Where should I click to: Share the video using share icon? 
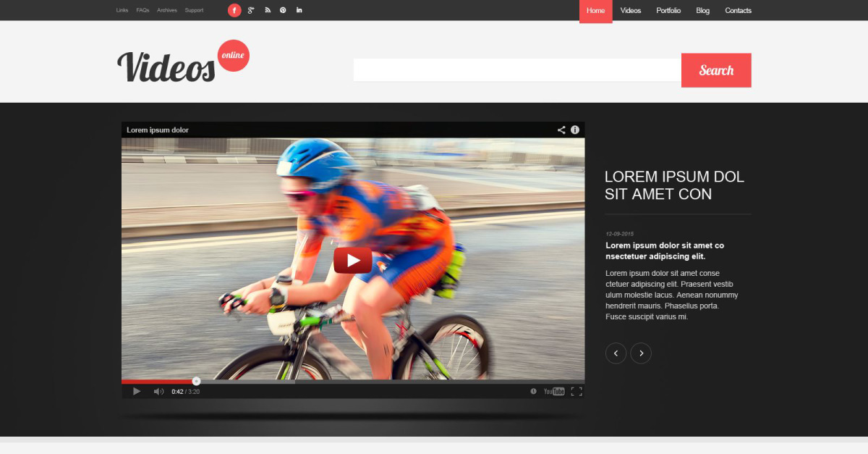click(561, 130)
